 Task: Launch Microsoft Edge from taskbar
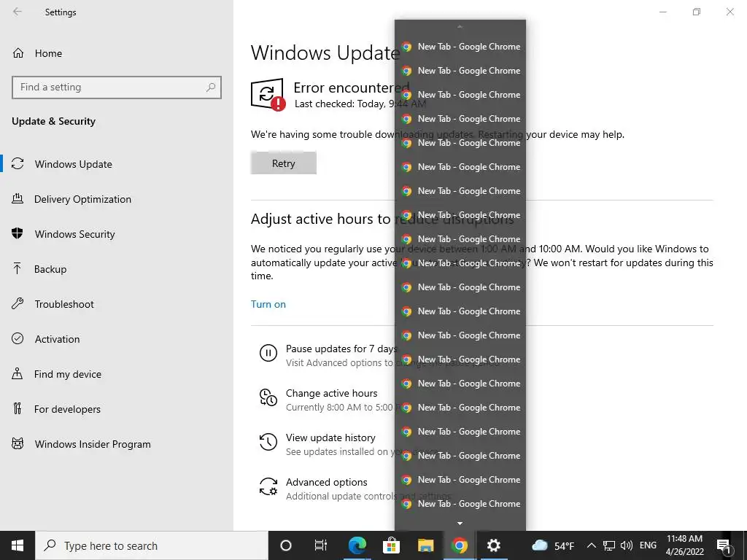[x=357, y=545]
